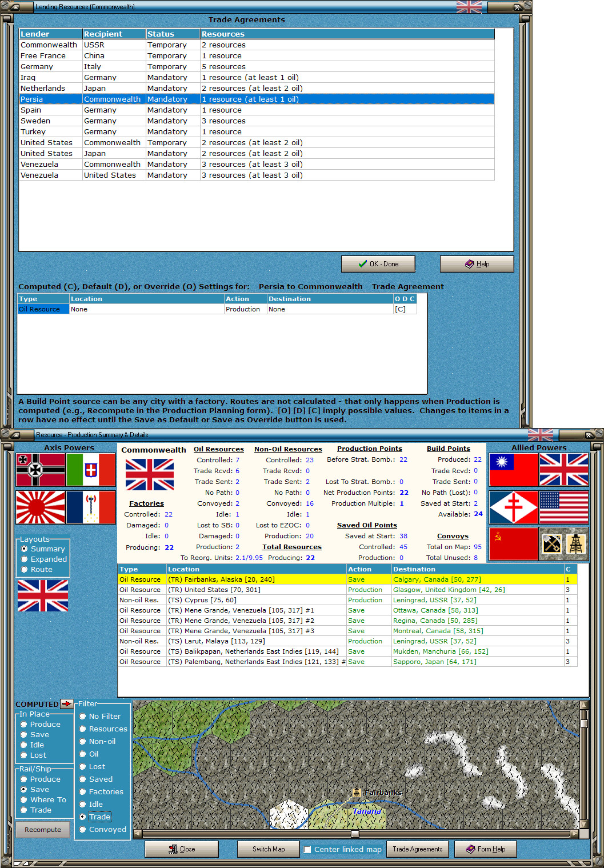Click the map's horizontal scrollbar right arrow
Viewport: 604px width, 868px height.
coord(574,834)
